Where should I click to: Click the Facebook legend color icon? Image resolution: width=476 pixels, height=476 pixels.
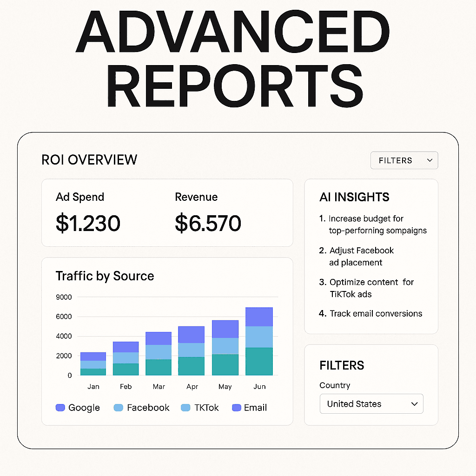[x=118, y=408]
